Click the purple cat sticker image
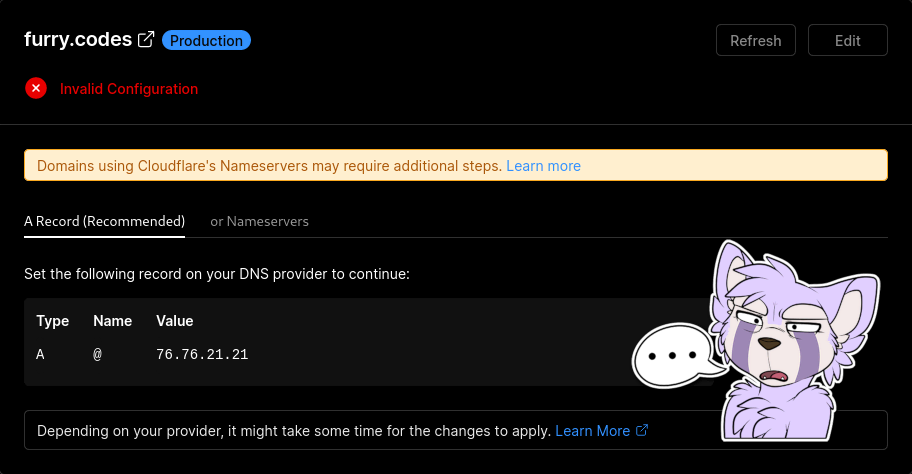This screenshot has height=474, width=912. [x=790, y=340]
